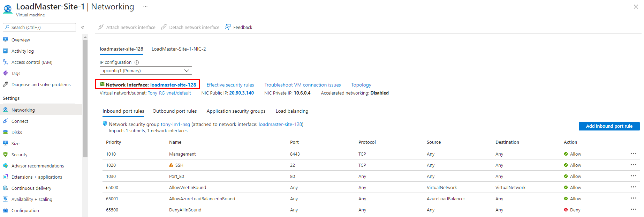Click the SSH rule warning triangle icon
Image resolution: width=644 pixels, height=217 pixels.
(171, 165)
